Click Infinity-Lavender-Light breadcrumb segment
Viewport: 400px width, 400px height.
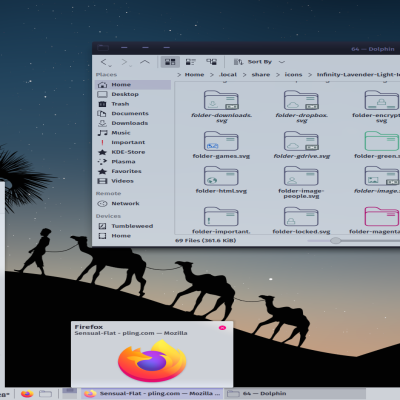click(358, 75)
